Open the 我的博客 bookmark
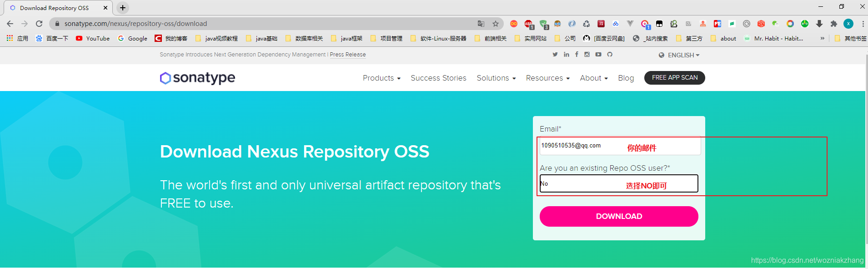Image resolution: width=868 pixels, height=269 pixels. [171, 39]
